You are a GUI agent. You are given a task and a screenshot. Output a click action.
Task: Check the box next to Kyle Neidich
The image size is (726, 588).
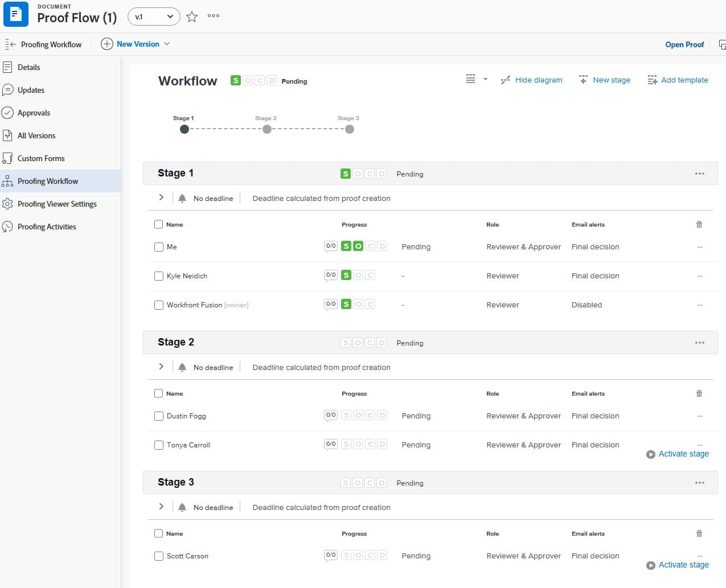(159, 276)
